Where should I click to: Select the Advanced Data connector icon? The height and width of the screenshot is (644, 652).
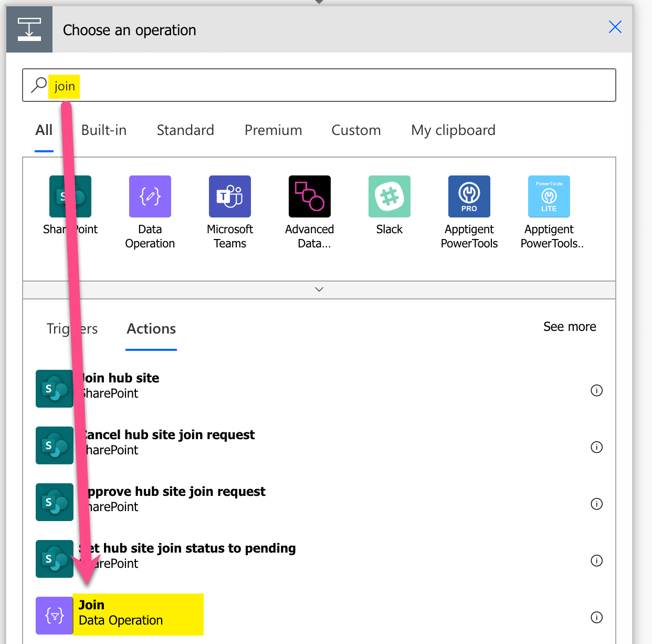pyautogui.click(x=309, y=196)
